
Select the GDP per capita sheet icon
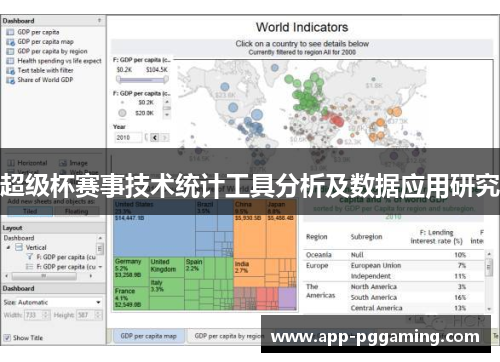(x=10, y=32)
